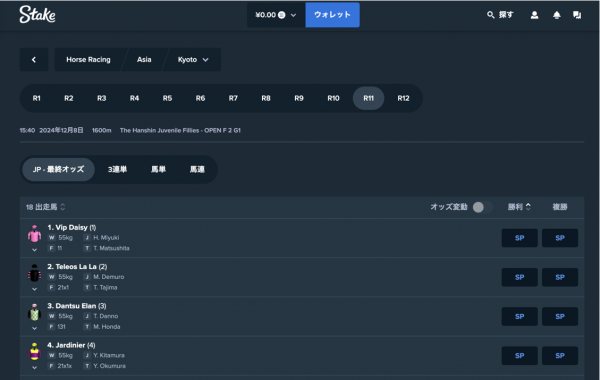Image resolution: width=600 pixels, height=380 pixels.
Task: Select race R9 tab
Action: point(299,98)
